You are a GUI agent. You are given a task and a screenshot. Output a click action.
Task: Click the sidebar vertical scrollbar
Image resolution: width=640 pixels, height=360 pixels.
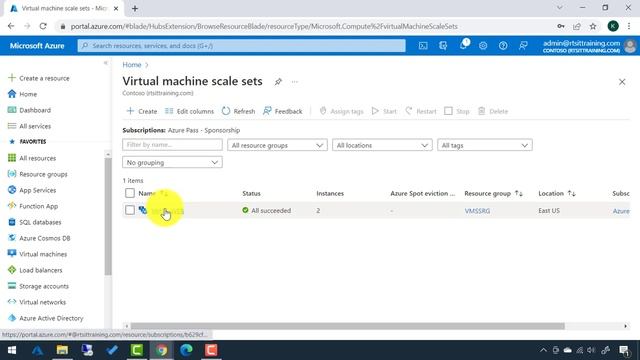tap(108, 216)
